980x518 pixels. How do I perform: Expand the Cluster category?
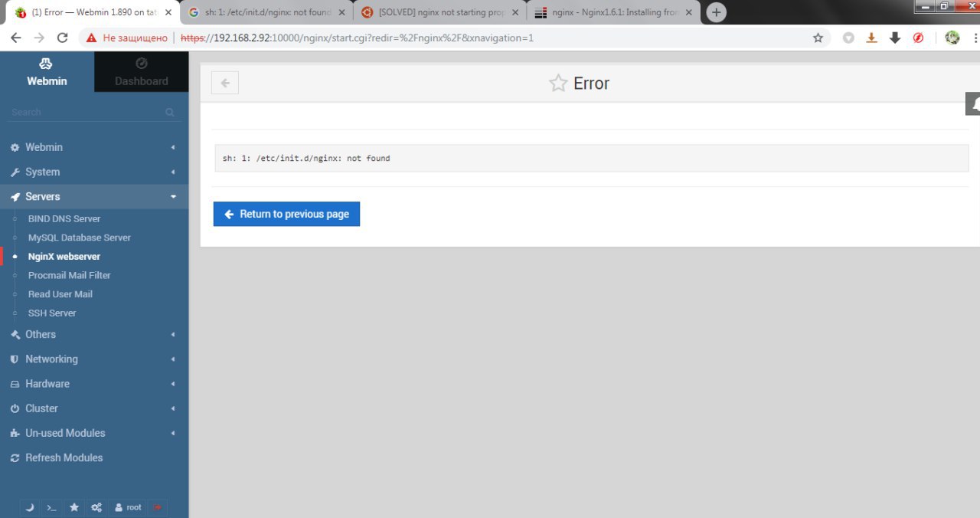click(x=94, y=408)
